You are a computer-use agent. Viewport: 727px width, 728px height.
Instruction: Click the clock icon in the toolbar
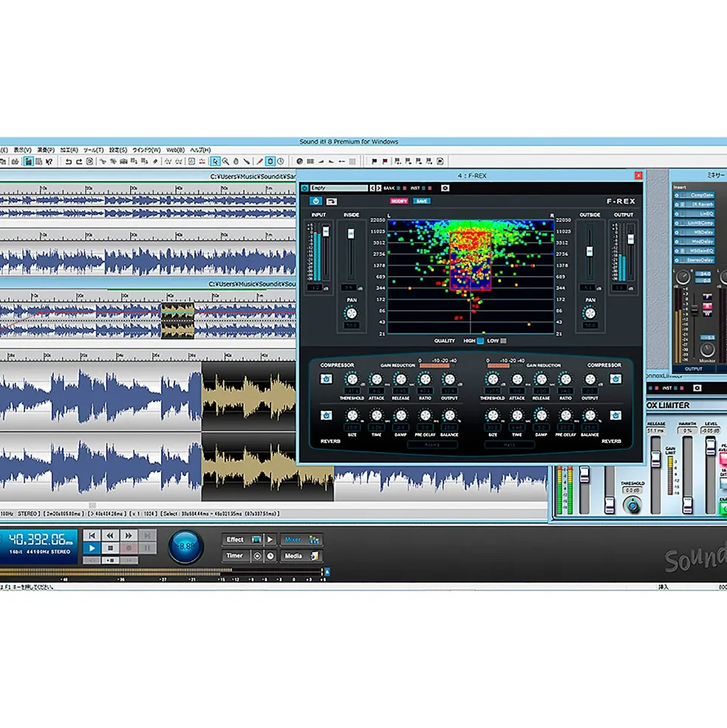[x=281, y=162]
